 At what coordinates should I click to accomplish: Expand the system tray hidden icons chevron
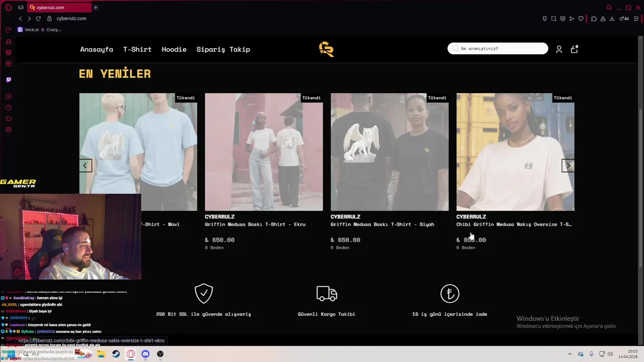point(570,354)
